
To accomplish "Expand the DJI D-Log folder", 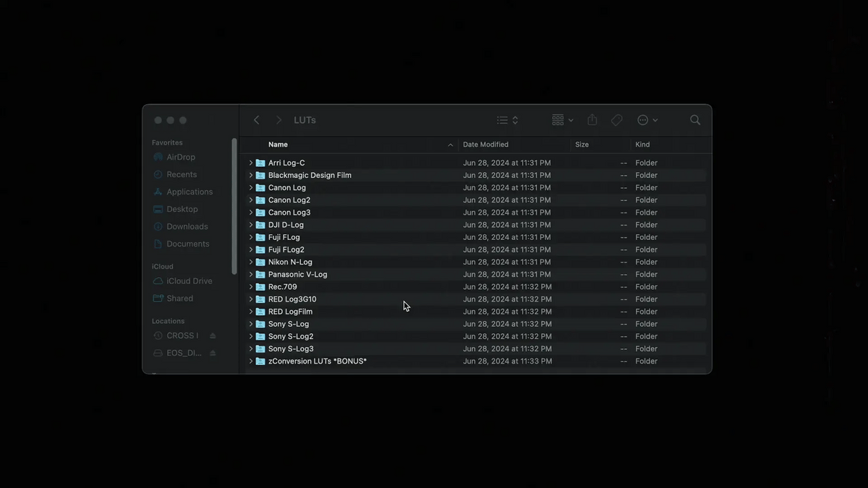I will click(x=251, y=225).
